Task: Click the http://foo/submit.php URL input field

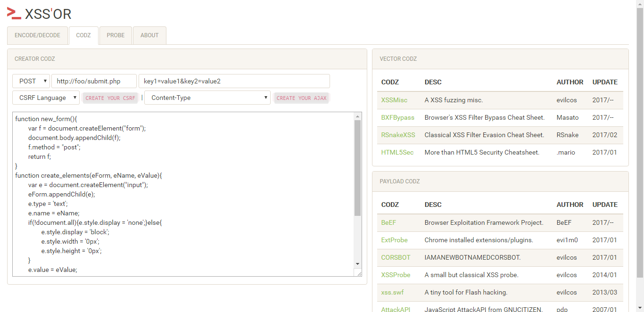Action: pos(94,81)
